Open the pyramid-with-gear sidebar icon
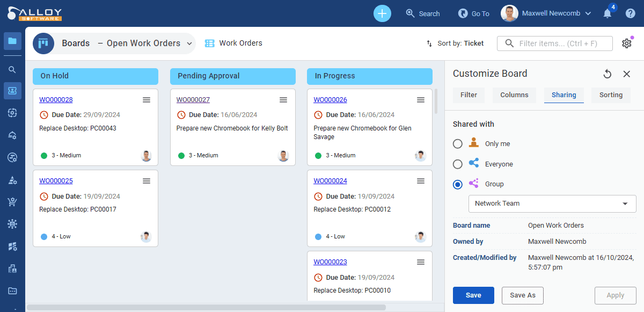 [x=12, y=180]
